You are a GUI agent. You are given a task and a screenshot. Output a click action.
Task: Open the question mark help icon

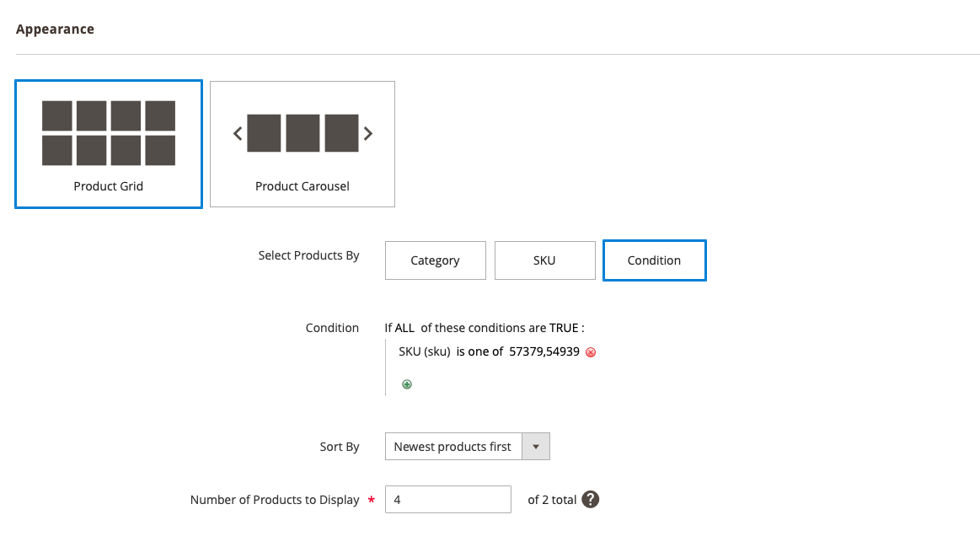tap(590, 499)
